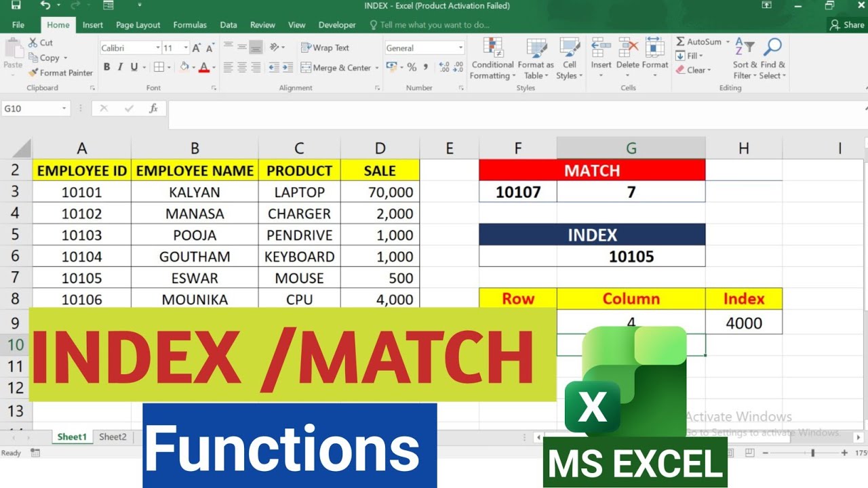Click the Clear button
The width and height of the screenshot is (868, 488).
tap(693, 70)
